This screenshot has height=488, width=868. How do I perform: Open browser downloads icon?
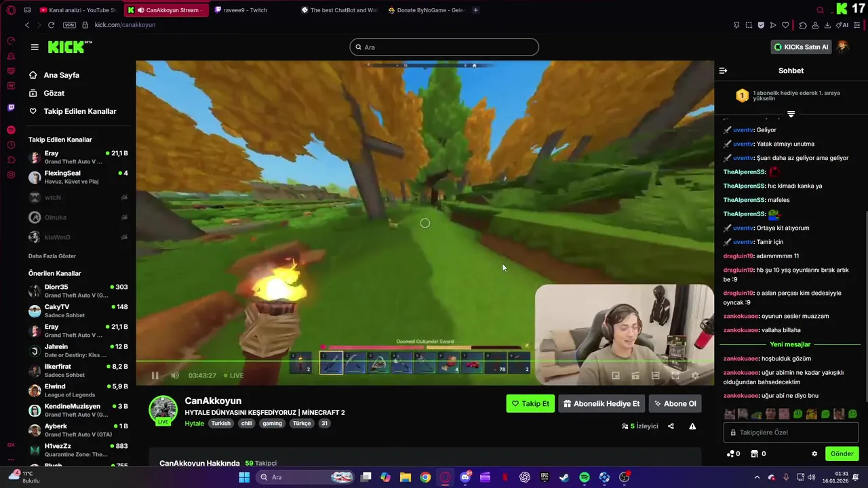coord(827,25)
